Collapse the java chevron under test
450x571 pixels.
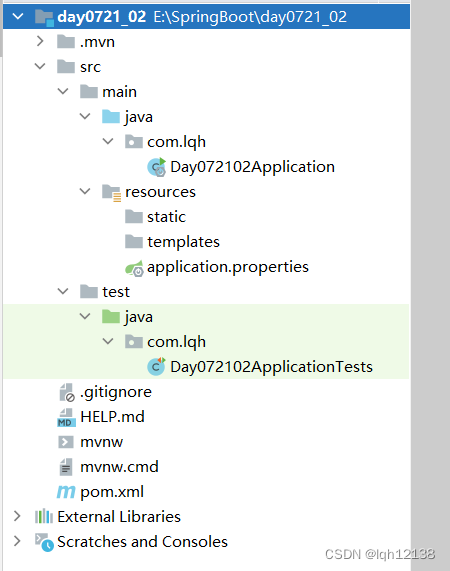[85, 316]
